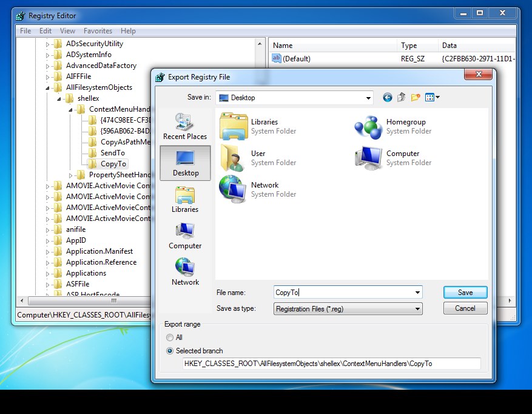
Task: Click the tree pane horizontal scrollbar thumb
Action: tap(113, 301)
